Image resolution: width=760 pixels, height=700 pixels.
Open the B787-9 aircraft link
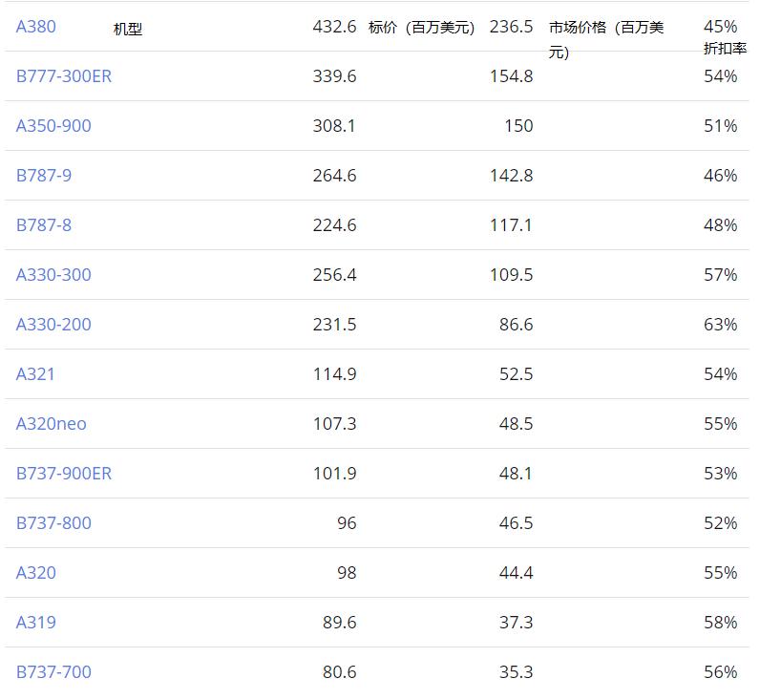coord(44,176)
